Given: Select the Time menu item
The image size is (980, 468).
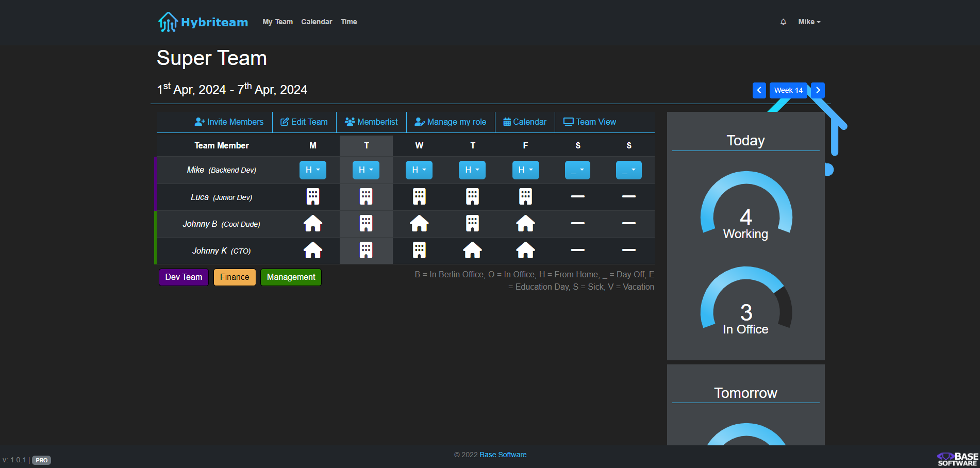Looking at the screenshot, I should click(x=348, y=22).
